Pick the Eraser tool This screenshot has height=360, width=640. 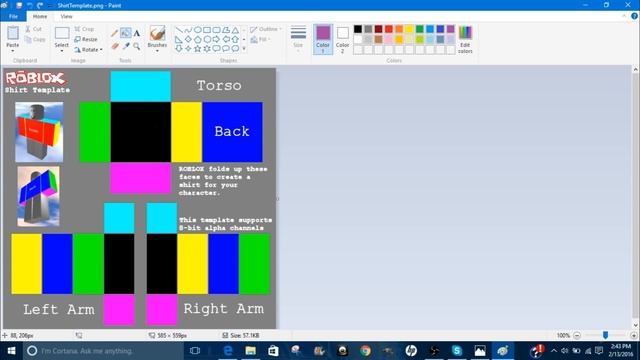pyautogui.click(x=115, y=46)
